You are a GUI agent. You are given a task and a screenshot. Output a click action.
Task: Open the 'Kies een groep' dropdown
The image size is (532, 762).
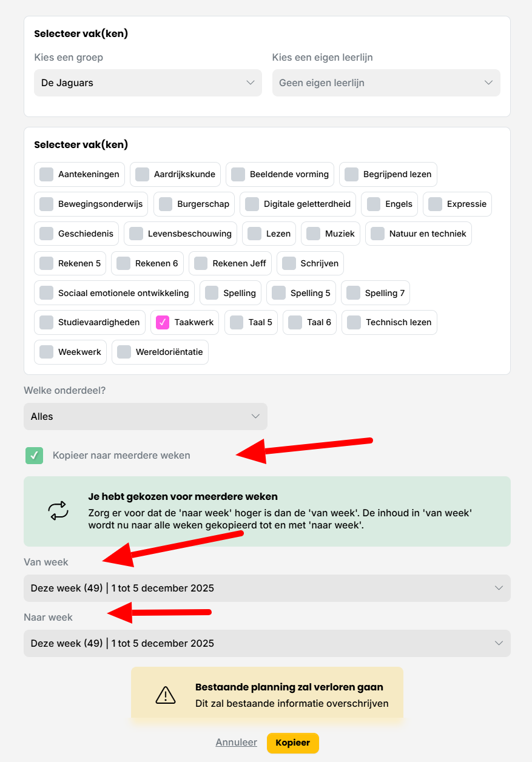coord(147,83)
